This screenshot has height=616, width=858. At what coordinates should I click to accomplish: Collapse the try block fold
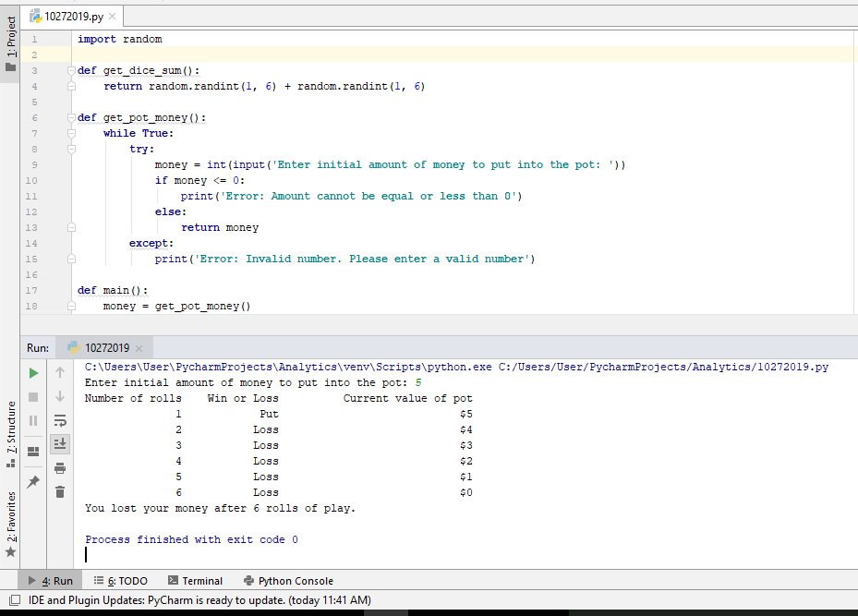[x=71, y=149]
